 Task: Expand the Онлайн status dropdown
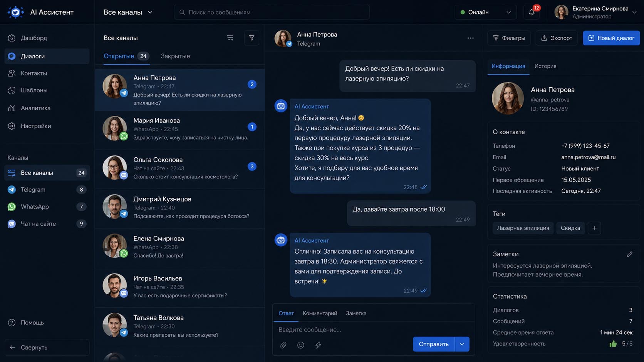[486, 12]
